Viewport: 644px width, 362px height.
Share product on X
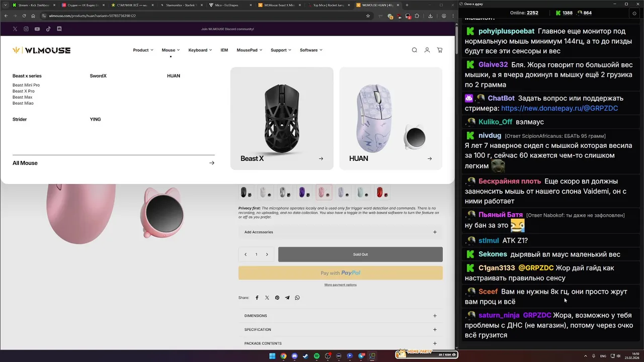coord(267,298)
